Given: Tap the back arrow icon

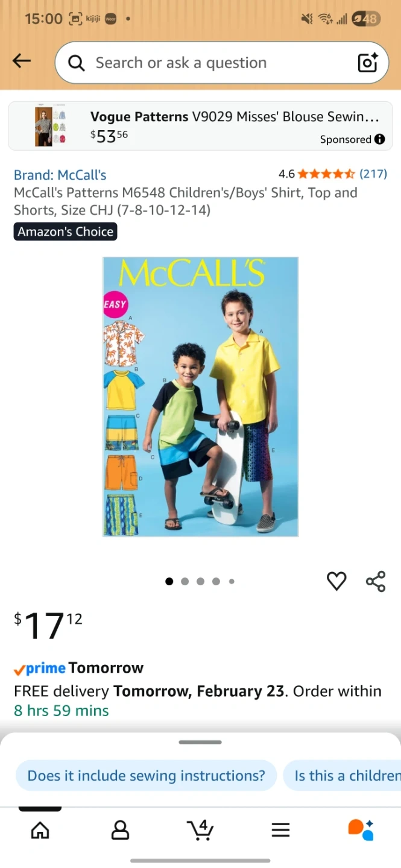Looking at the screenshot, I should pyautogui.click(x=22, y=61).
